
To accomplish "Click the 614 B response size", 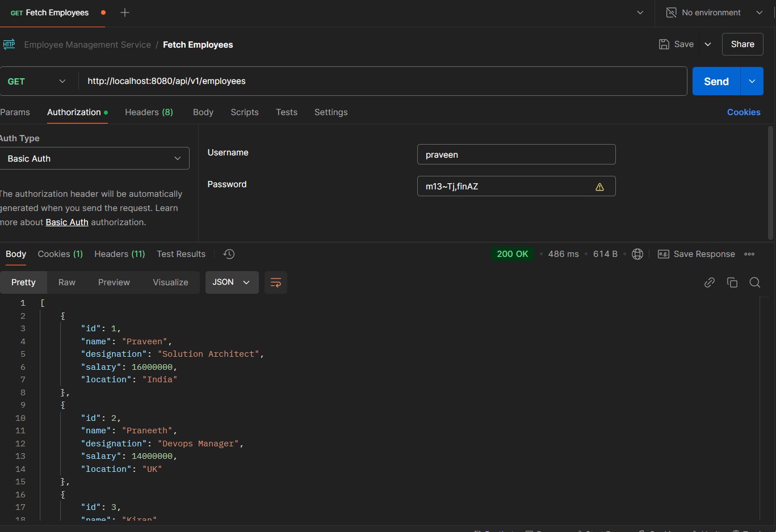I will click(x=605, y=254).
